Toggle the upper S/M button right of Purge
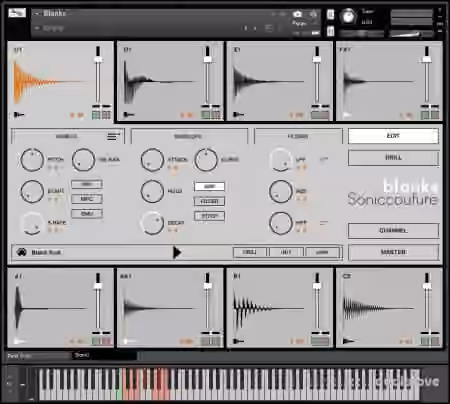The width and height of the screenshot is (450, 404). (330, 14)
